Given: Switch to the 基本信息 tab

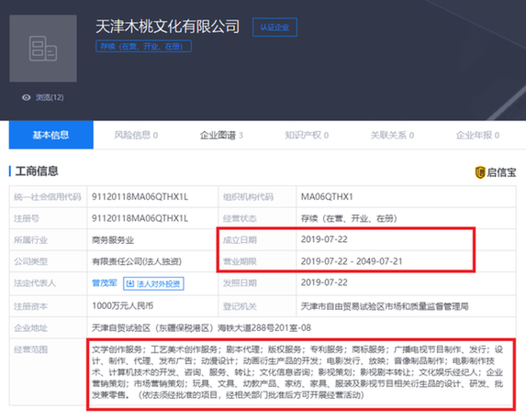Looking at the screenshot, I should coord(51,135).
